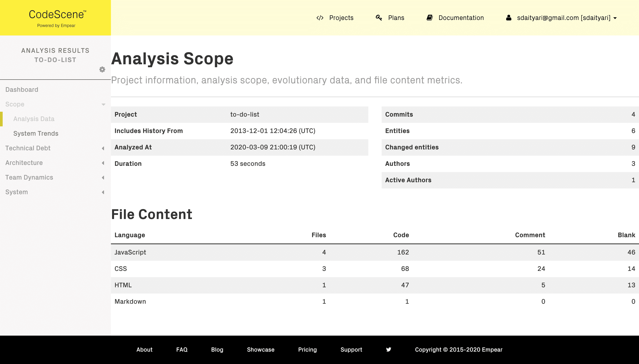Toggle the Scope section visibility
639x364 pixels.
[104, 104]
